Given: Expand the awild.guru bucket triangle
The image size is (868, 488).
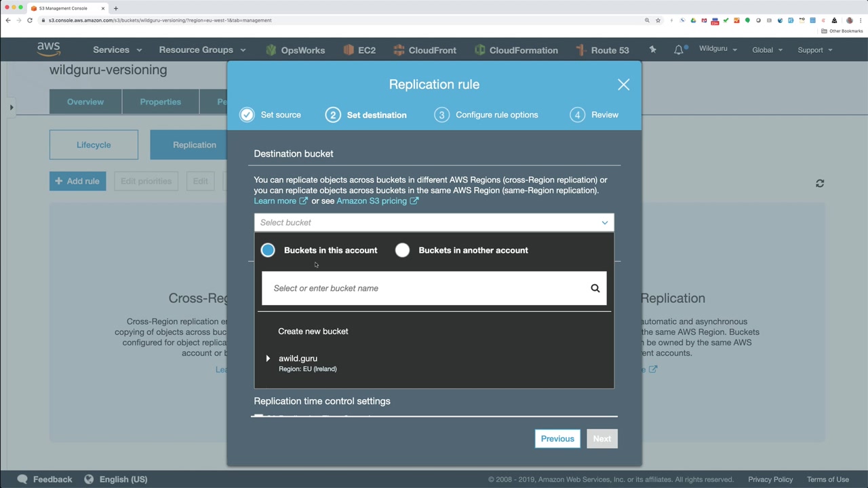Looking at the screenshot, I should [268, 359].
